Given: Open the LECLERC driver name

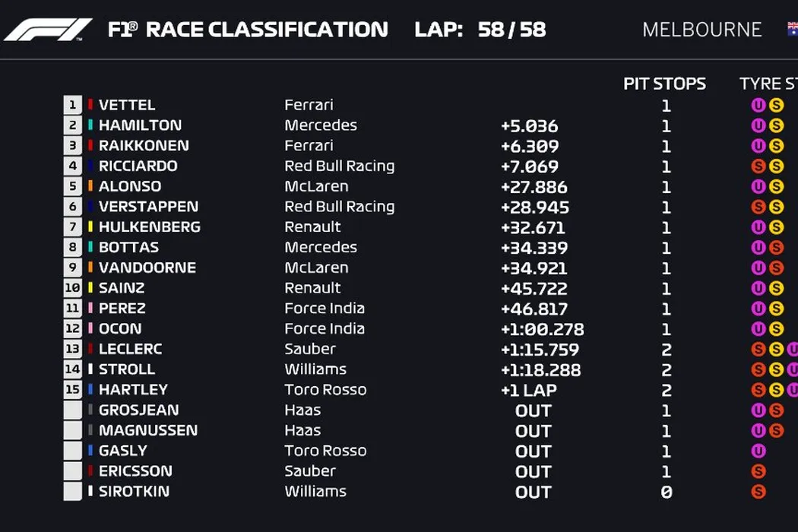Looking at the screenshot, I should click(x=130, y=350).
